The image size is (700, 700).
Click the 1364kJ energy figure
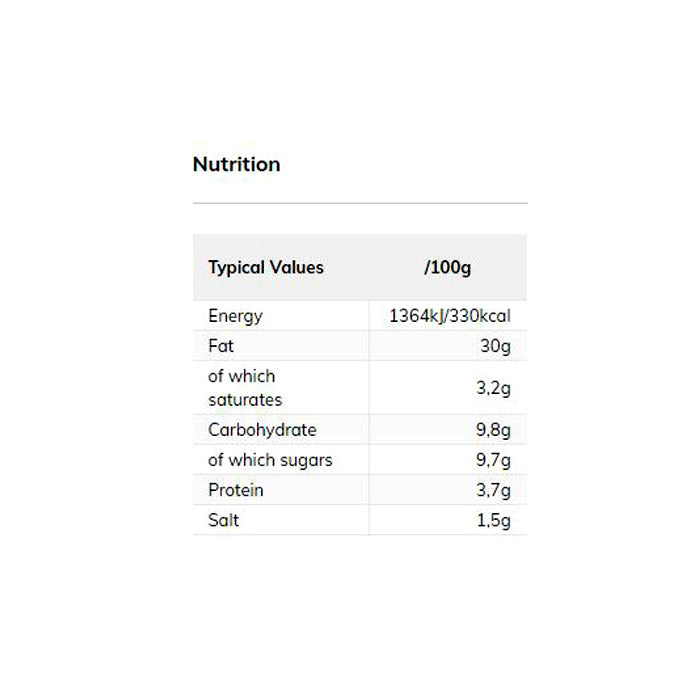pos(415,316)
